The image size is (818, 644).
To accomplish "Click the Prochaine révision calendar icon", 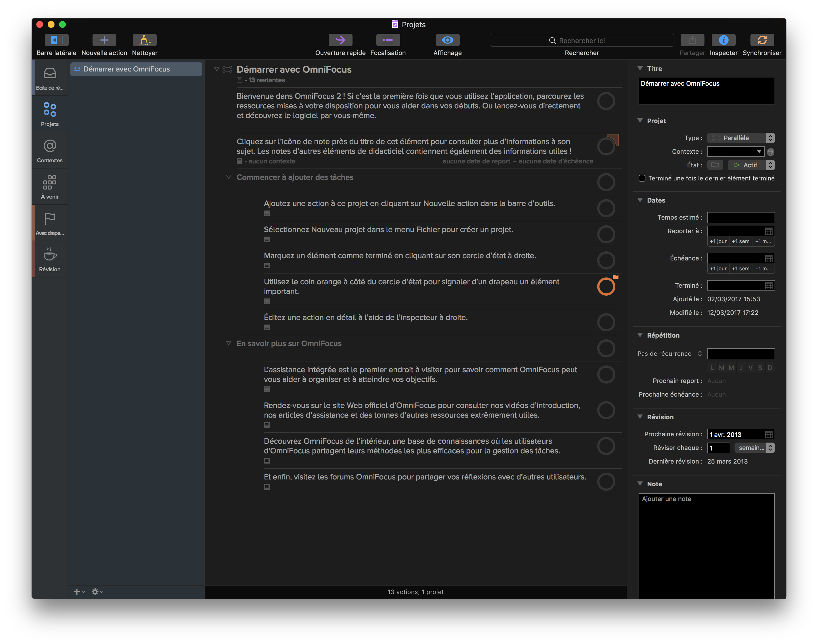I will click(769, 434).
